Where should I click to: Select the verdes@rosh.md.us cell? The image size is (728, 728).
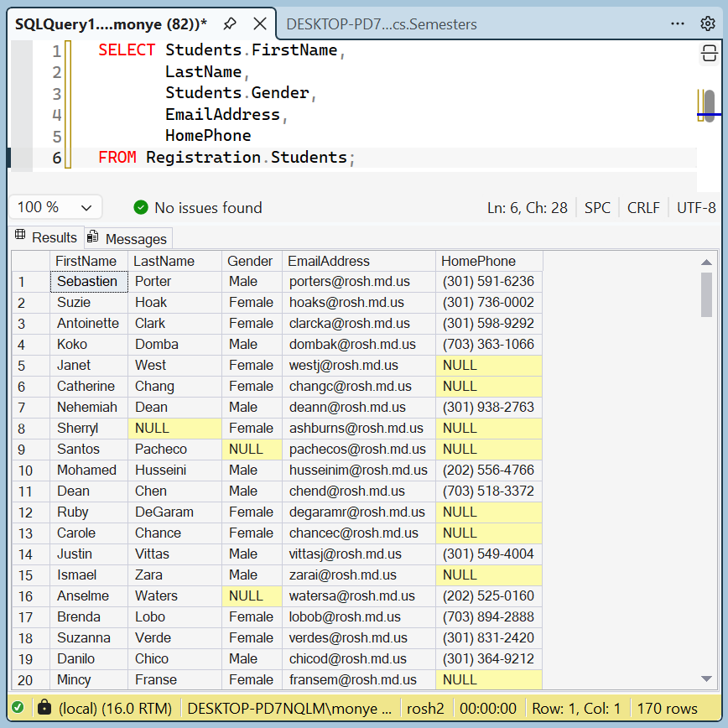(358, 637)
